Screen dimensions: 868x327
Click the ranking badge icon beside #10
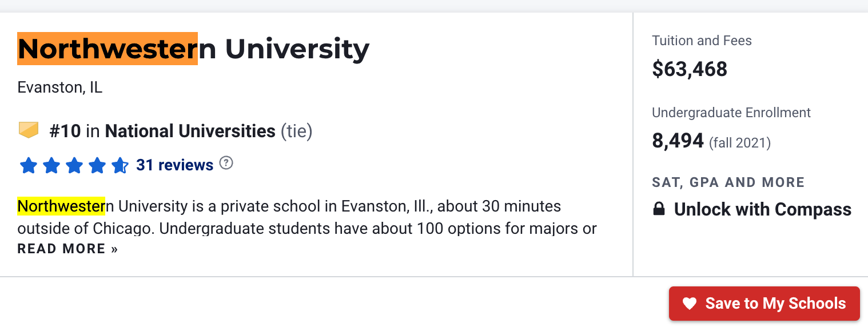coord(29,131)
